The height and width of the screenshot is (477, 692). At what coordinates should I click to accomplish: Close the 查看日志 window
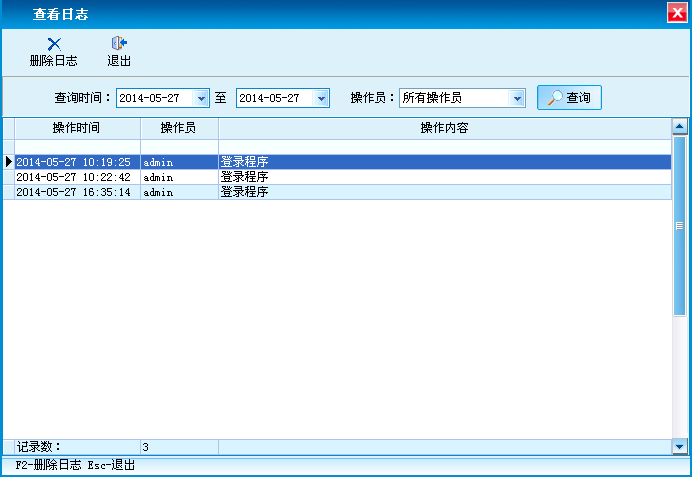(676, 12)
